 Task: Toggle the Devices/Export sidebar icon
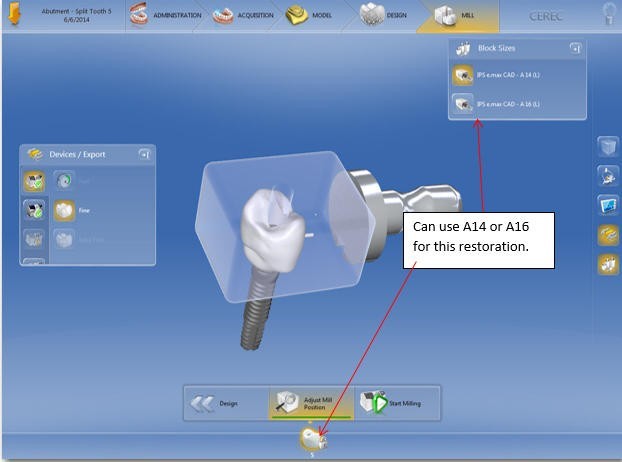pos(608,235)
